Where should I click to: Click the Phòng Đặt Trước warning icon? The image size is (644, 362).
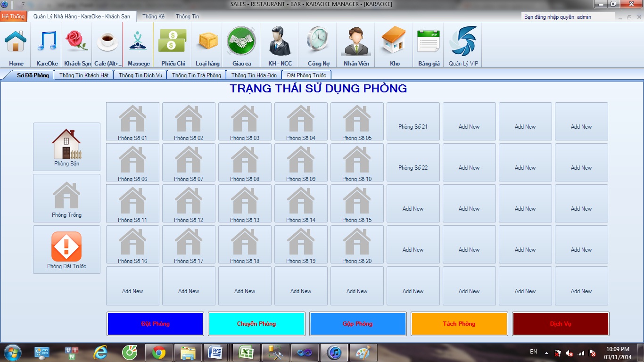tap(66, 249)
